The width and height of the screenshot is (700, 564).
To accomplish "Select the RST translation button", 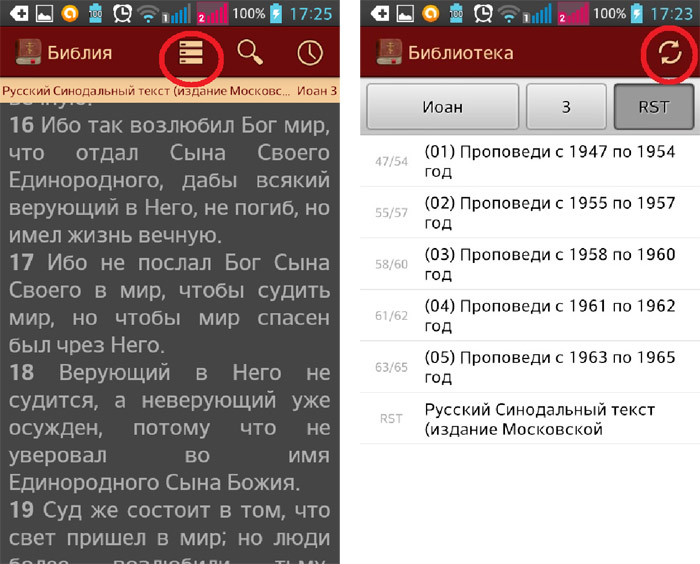I will coord(653,107).
